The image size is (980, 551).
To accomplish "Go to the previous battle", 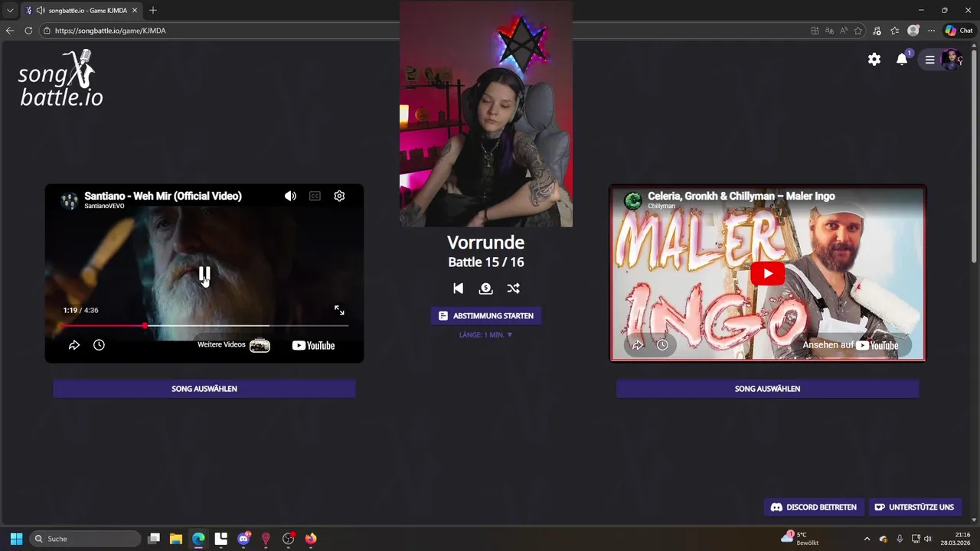I will coord(458,289).
